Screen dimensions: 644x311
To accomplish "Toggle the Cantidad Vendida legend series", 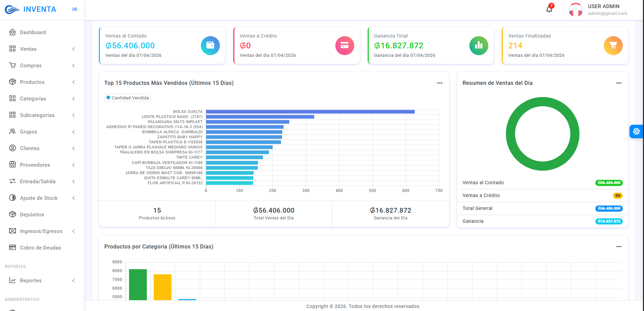I will click(x=128, y=98).
